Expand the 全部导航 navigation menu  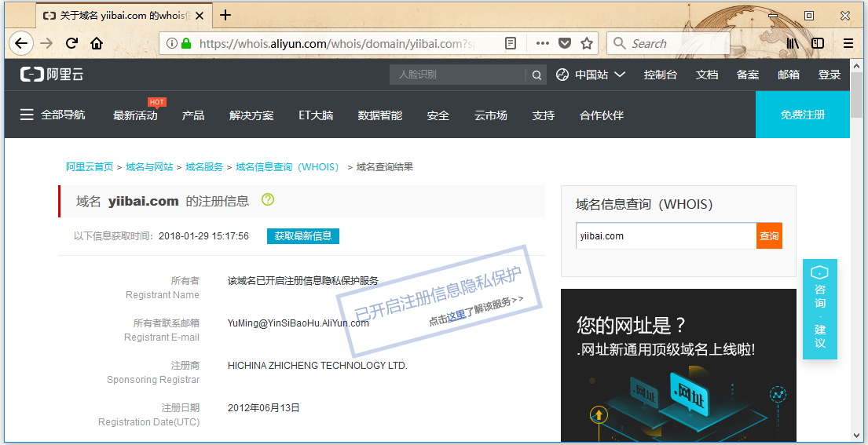(53, 115)
